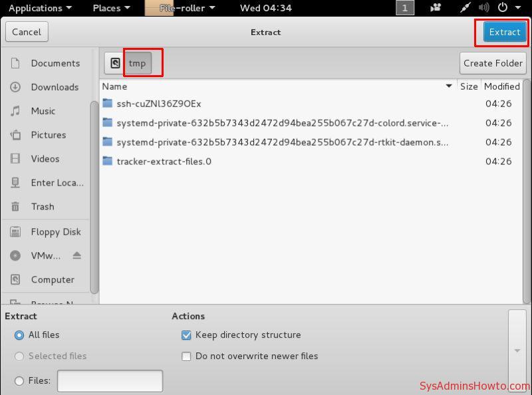Enable Do not overwrite newer files

tap(186, 356)
